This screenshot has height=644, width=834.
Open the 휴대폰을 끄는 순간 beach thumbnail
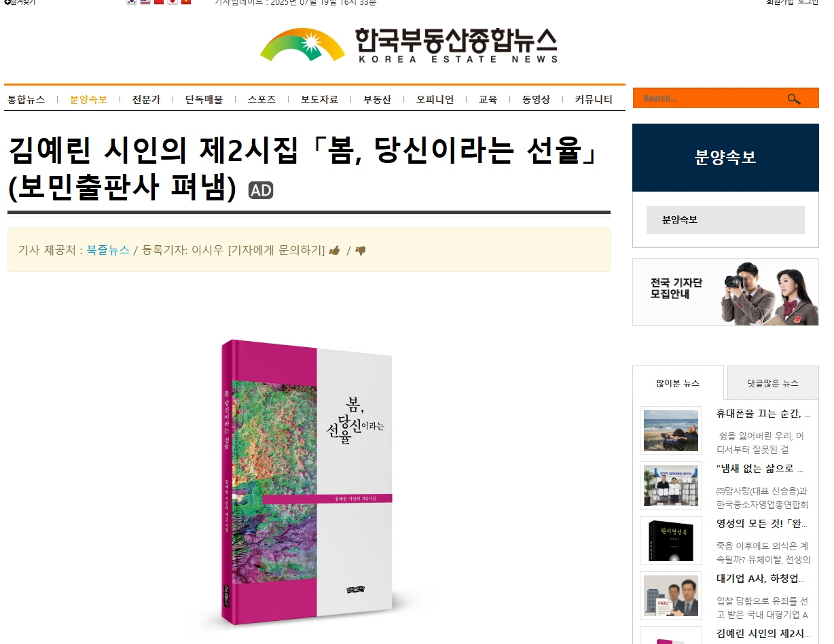(671, 431)
